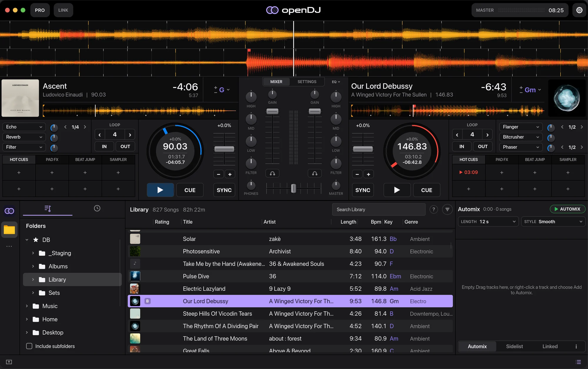Screen dimensions: 588x369
Task: Open the Automix STYLE Smooth dropdown
Action: pyautogui.click(x=553, y=222)
